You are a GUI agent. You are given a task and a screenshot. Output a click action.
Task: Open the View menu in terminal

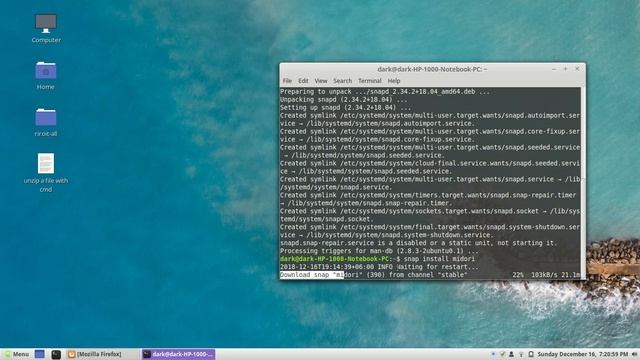point(320,81)
